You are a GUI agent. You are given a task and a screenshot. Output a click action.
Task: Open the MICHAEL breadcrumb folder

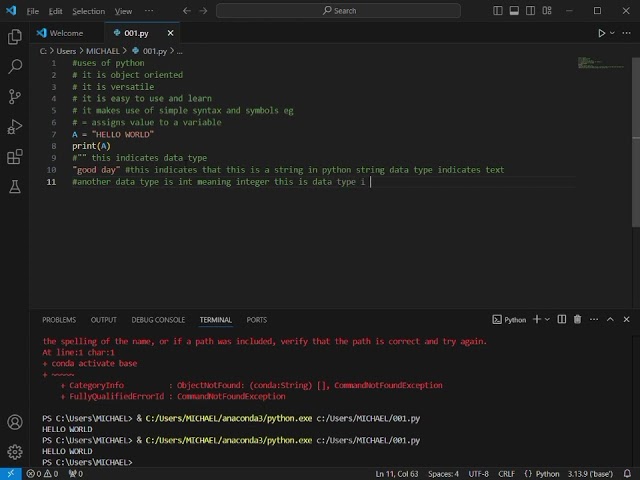point(102,51)
